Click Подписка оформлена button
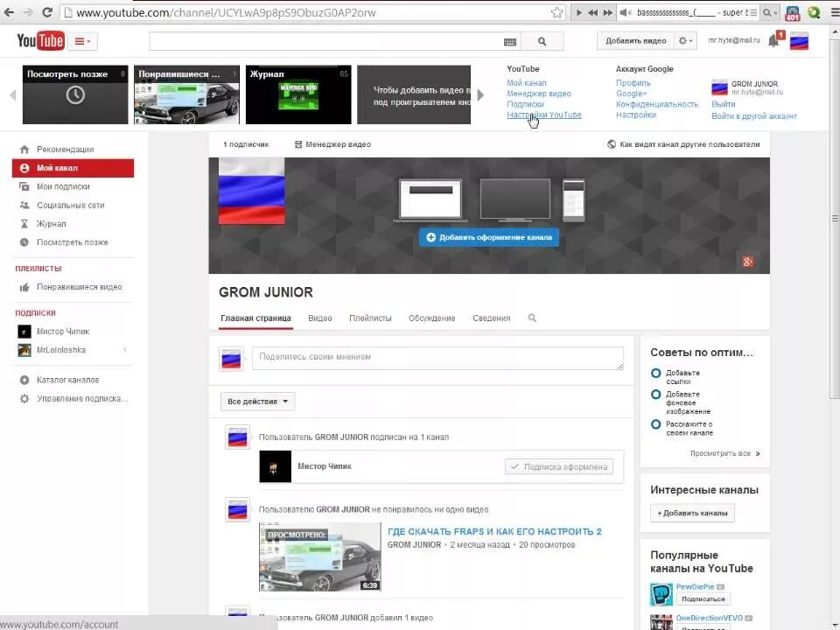 tap(559, 466)
